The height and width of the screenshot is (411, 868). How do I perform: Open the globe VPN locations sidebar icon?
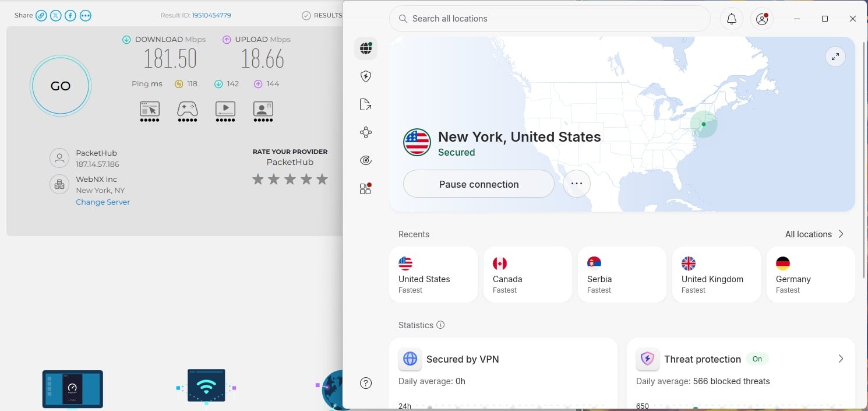(366, 48)
